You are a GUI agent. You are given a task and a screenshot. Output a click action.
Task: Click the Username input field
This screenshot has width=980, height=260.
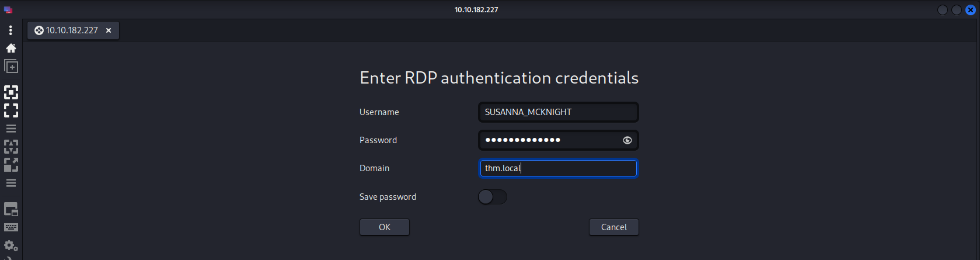558,112
